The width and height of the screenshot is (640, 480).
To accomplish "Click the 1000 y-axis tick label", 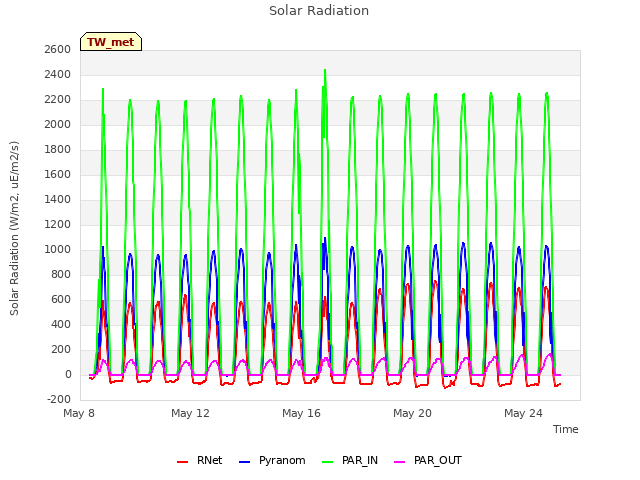I will [x=58, y=249].
